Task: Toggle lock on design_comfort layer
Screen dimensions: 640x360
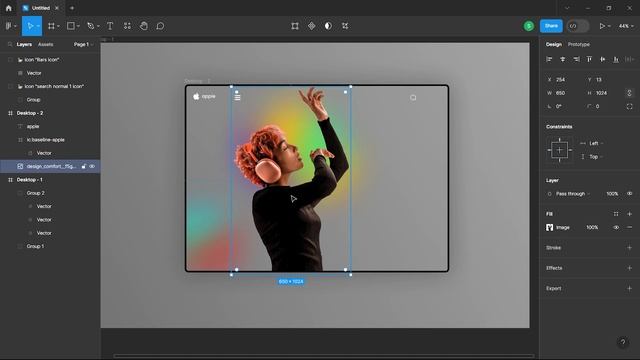Action: [x=84, y=167]
